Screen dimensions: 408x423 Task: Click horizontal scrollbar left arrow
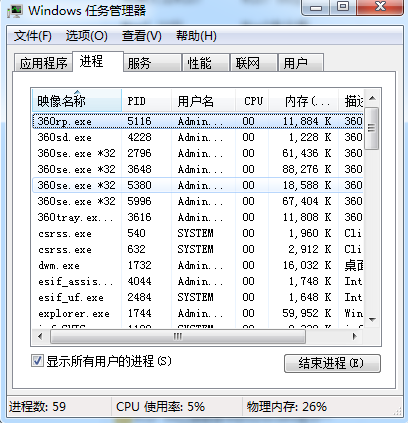point(40,336)
